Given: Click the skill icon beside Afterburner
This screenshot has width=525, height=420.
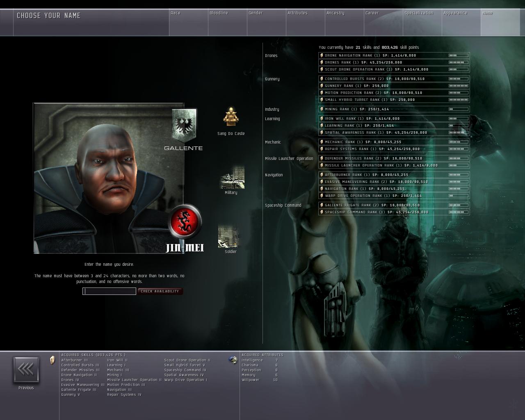Looking at the screenshot, I should point(322,175).
